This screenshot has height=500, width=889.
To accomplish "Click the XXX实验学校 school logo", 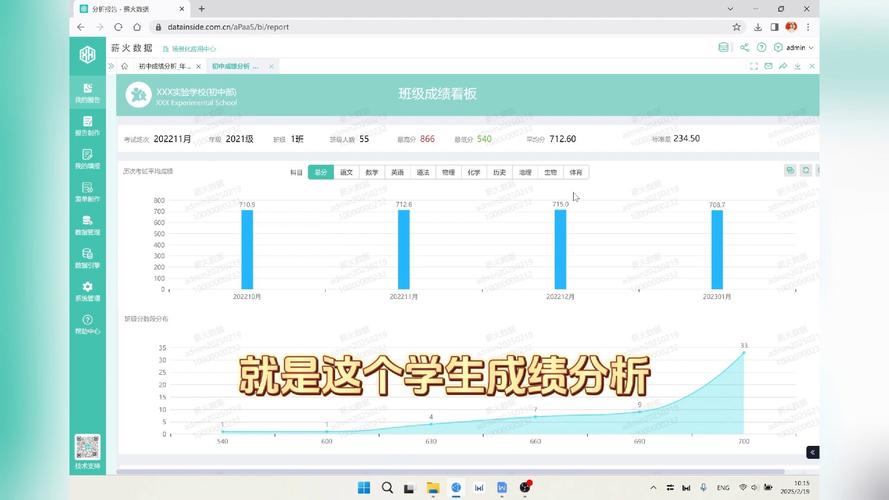I will 138,95.
